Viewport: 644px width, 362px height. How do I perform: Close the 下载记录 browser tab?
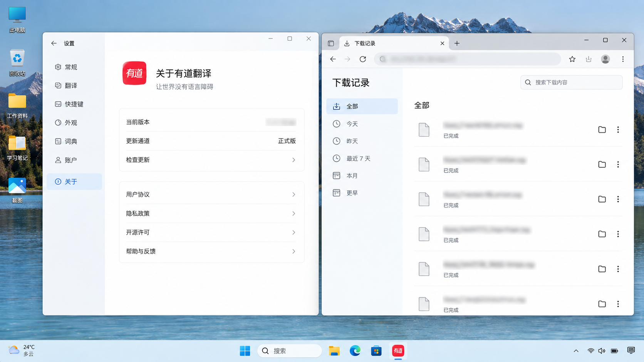[442, 43]
